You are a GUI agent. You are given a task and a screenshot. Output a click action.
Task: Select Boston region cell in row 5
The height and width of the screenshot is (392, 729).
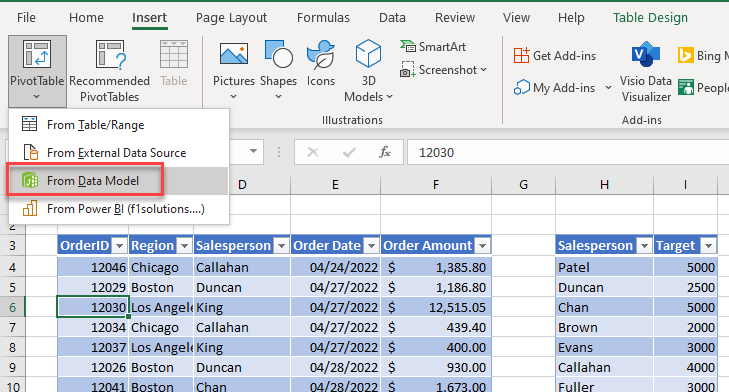pyautogui.click(x=161, y=287)
